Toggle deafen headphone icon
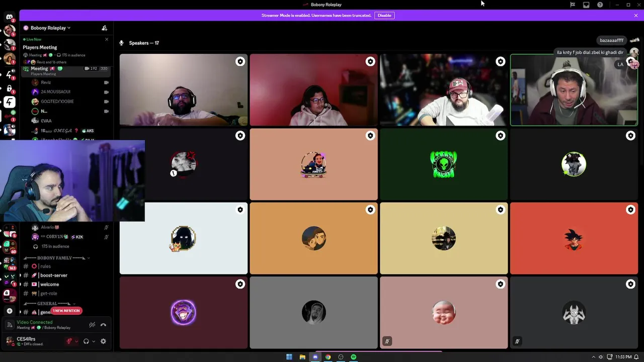This screenshot has width=644, height=362. (x=86, y=341)
